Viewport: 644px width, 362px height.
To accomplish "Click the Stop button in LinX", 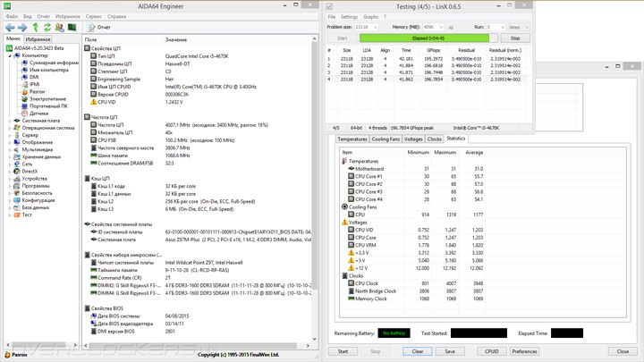I will click(514, 38).
